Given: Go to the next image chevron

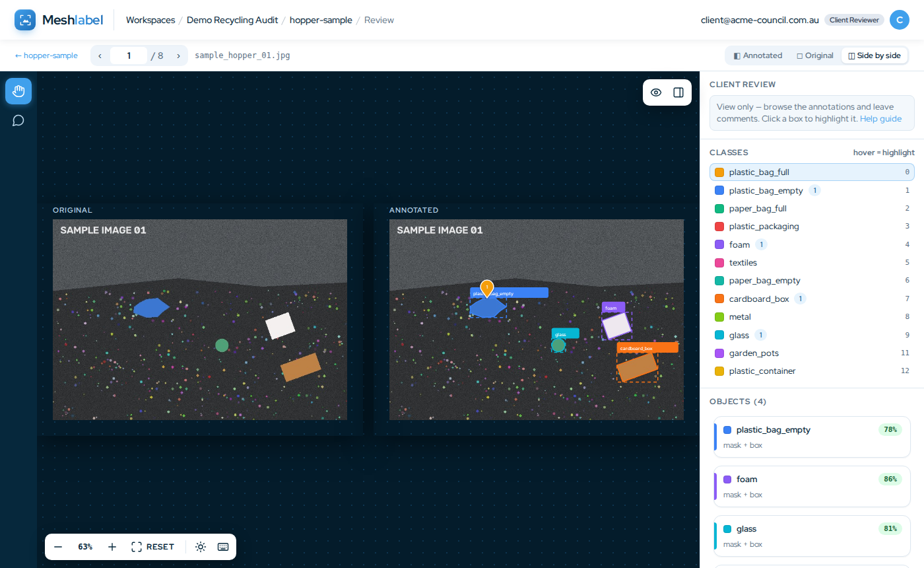Looking at the screenshot, I should coord(178,55).
